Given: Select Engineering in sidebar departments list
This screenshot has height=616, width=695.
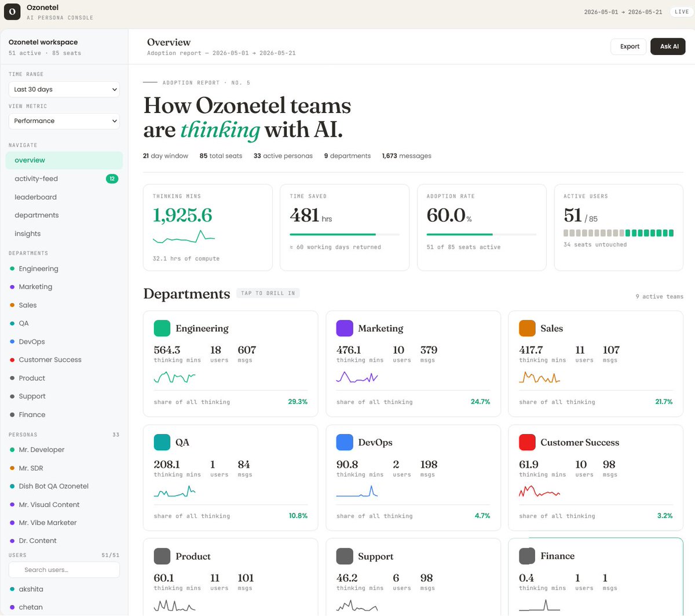Looking at the screenshot, I should (x=64, y=269).
